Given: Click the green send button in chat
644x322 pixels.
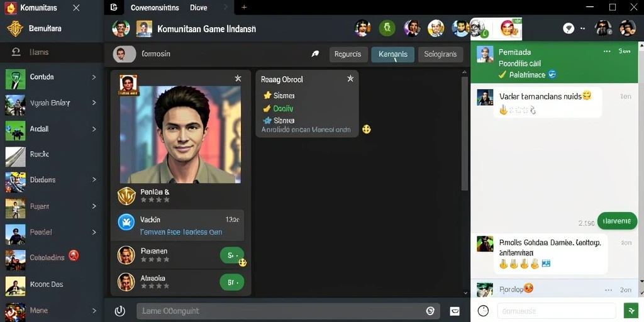Looking at the screenshot, I should tap(630, 311).
